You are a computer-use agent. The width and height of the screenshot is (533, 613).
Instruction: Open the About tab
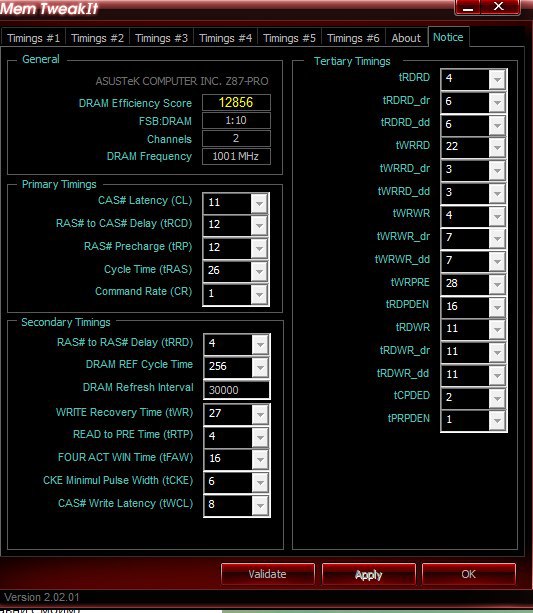point(406,38)
